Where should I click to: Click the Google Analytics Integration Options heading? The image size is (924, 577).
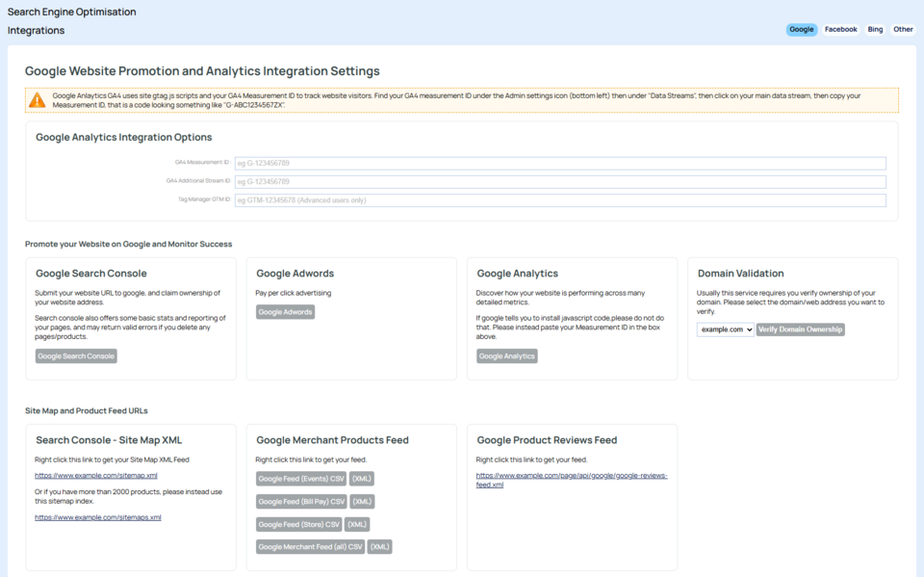124,138
